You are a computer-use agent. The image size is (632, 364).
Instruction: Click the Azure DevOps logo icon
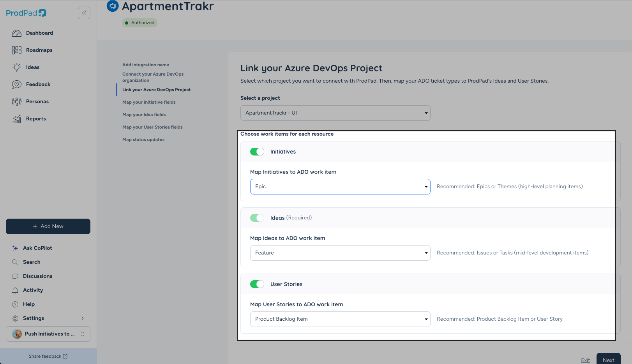tap(113, 6)
